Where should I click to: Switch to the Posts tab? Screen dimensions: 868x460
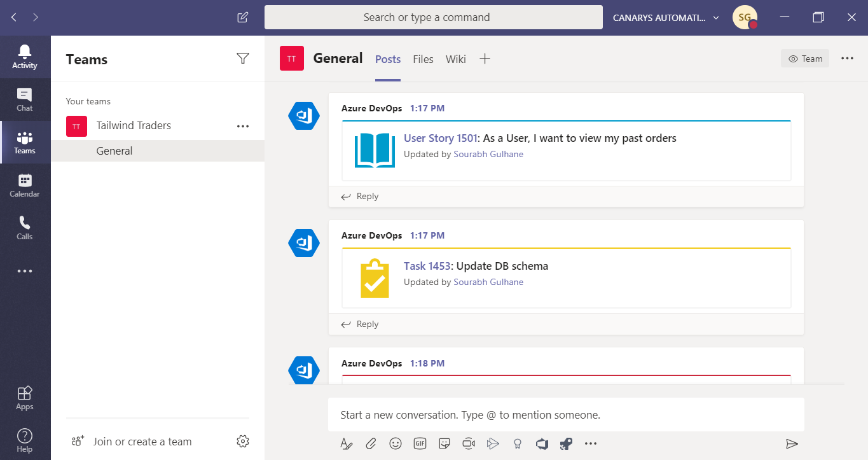[388, 59]
